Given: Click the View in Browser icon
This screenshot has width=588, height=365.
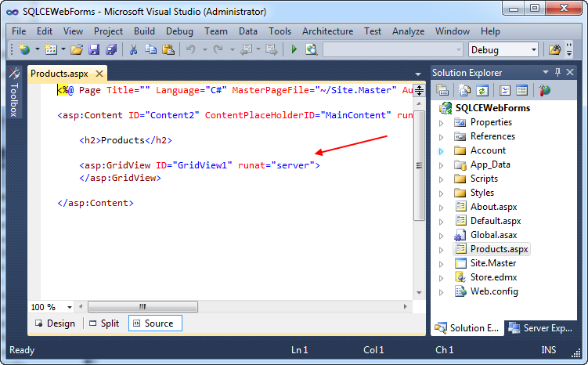Looking at the screenshot, I should [x=312, y=49].
